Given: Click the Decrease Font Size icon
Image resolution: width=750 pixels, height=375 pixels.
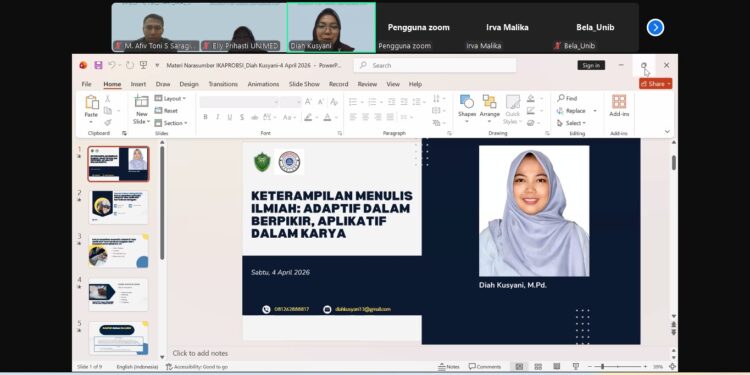Looking at the screenshot, I should click(321, 102).
